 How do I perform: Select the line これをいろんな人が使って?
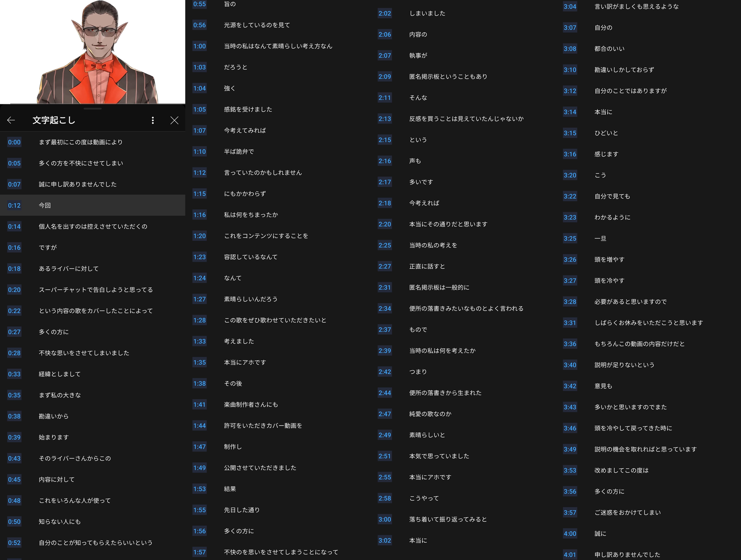pos(75,501)
